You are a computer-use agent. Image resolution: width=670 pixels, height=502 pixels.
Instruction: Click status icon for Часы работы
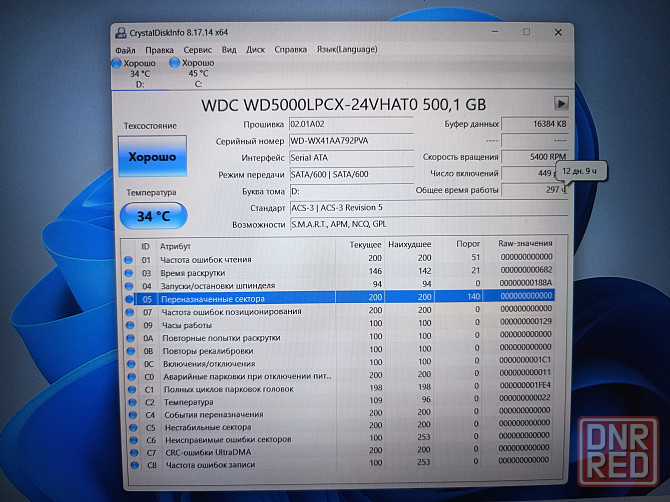click(x=130, y=325)
